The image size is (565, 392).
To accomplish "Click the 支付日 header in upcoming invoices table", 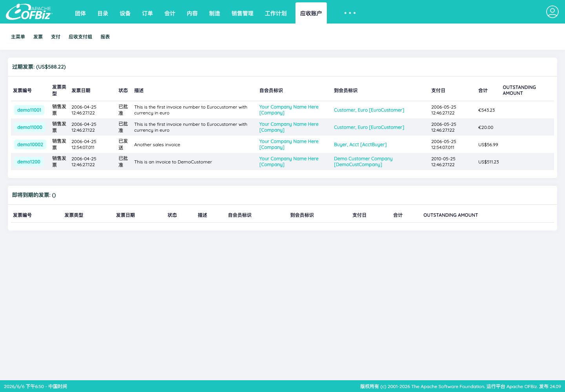I will point(359,215).
